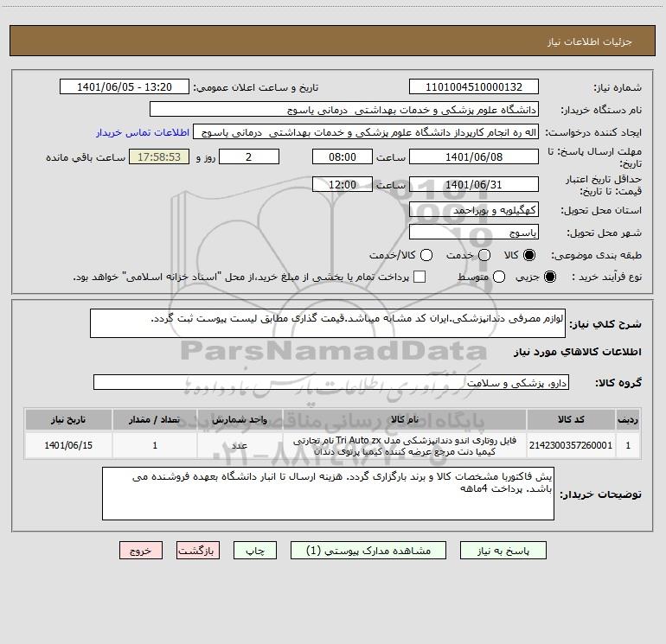This screenshot has height=644, width=666.
Task: Click the تعداد / مقدار column header
Action: (155, 419)
